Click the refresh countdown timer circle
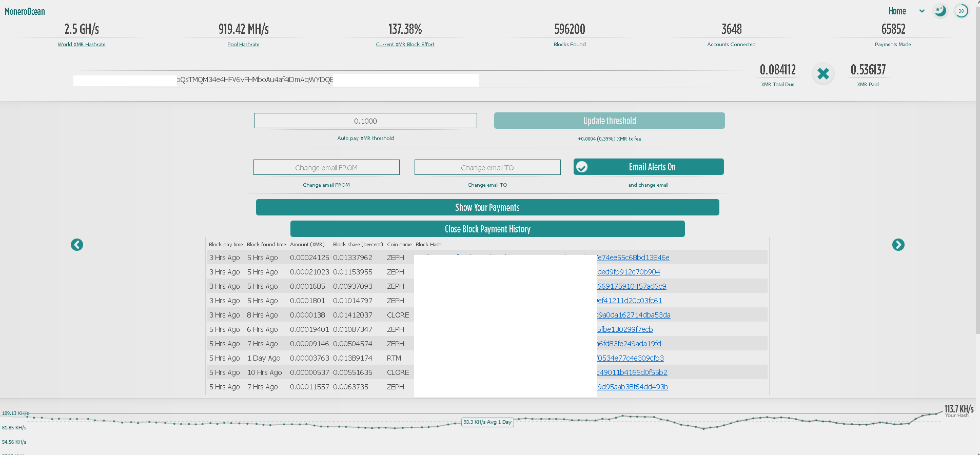The width and height of the screenshot is (980, 455). tap(961, 11)
